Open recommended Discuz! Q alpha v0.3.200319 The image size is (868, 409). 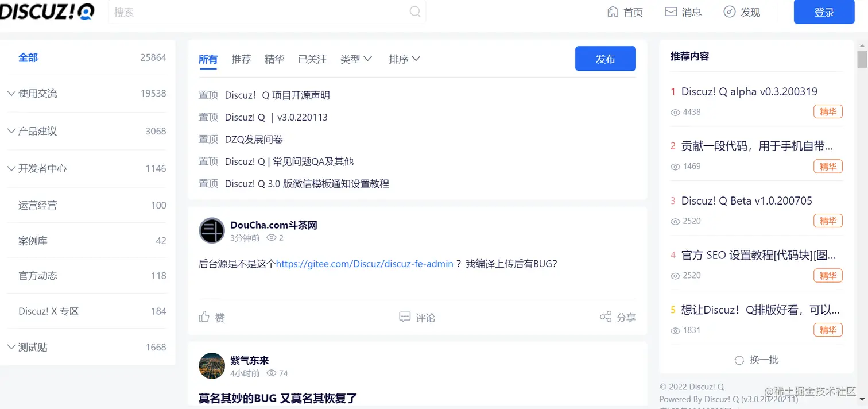coord(749,91)
